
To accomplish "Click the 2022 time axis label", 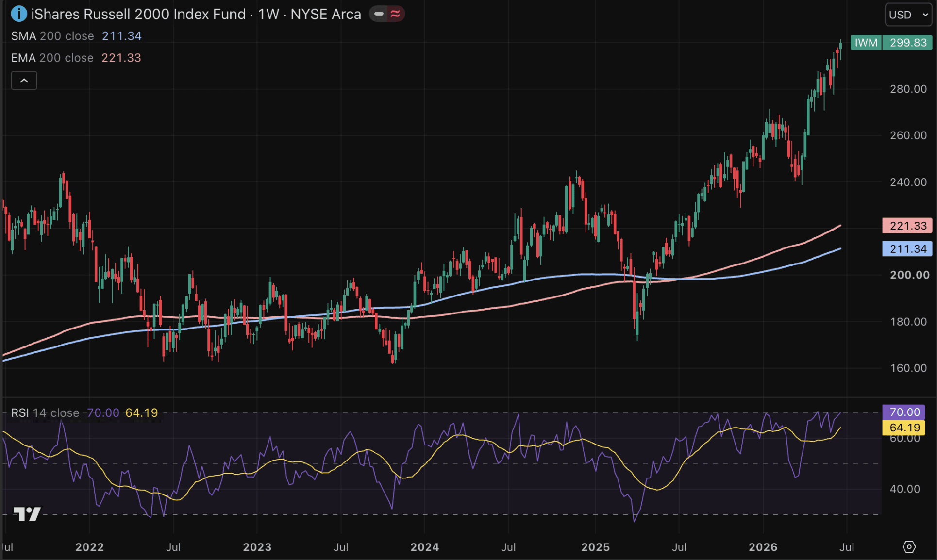I will click(89, 547).
